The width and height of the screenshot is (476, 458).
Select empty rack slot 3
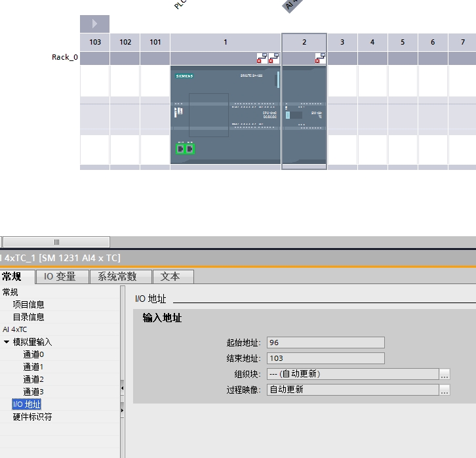[342, 115]
